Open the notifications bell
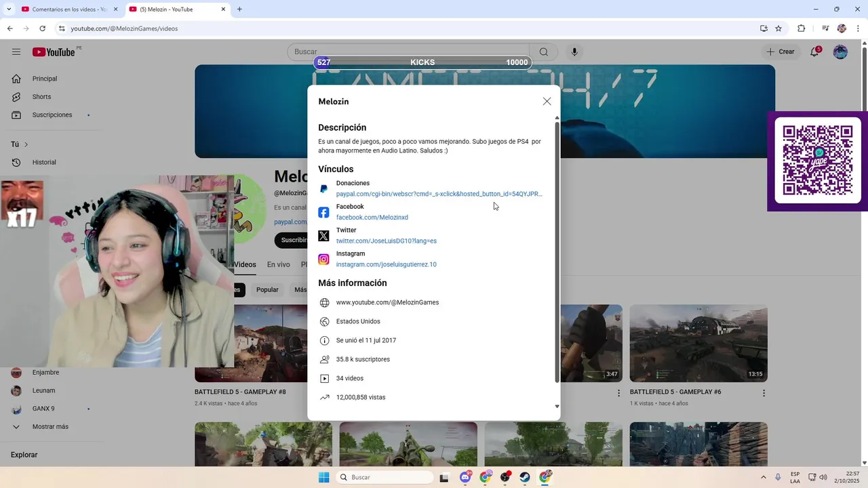This screenshot has height=488, width=868. [815, 52]
